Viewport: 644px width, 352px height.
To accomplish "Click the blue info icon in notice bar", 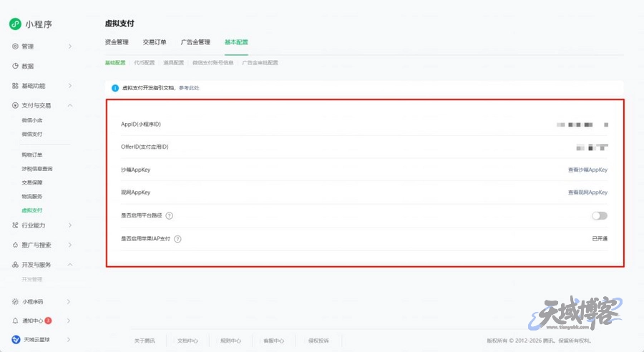I will [x=115, y=88].
